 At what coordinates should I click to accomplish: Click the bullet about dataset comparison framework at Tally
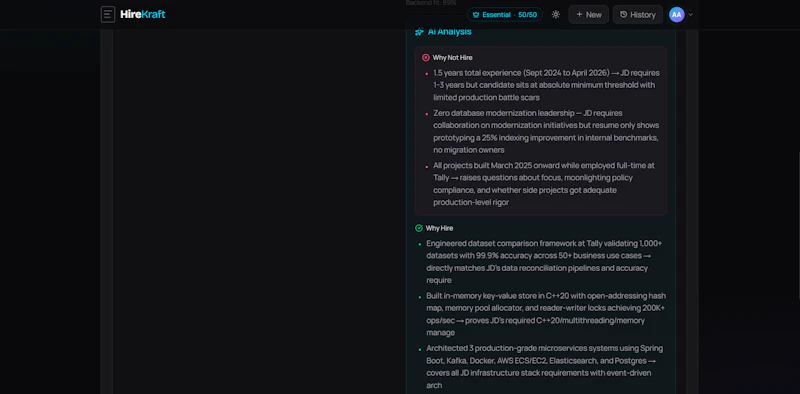coord(543,262)
